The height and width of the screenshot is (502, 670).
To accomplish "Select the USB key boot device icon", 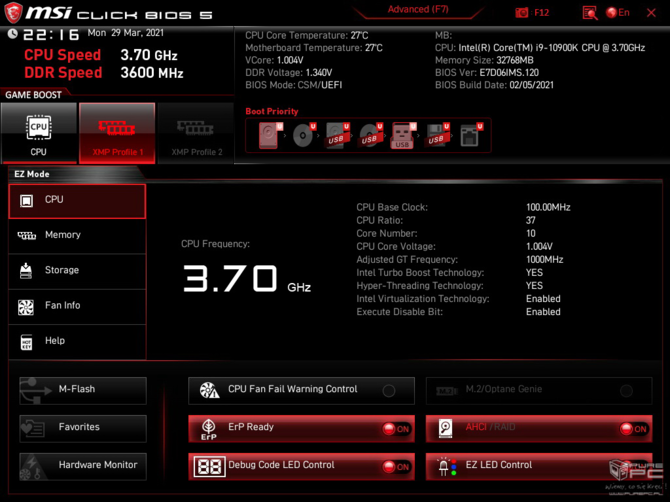I will (x=403, y=136).
